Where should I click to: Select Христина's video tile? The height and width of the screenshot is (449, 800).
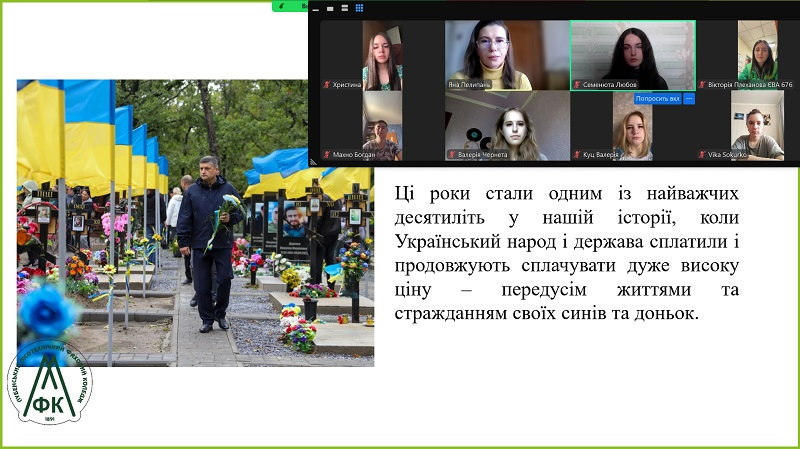pyautogui.click(x=382, y=55)
